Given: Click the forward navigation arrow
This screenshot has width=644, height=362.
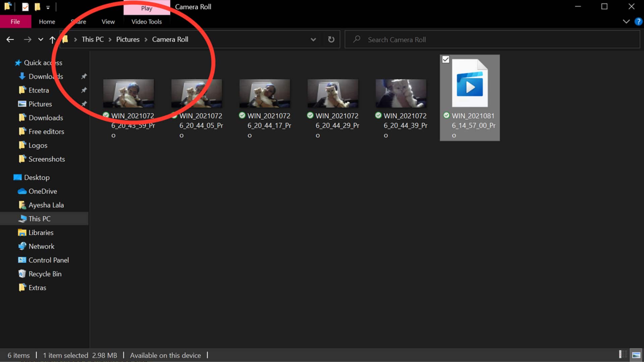Looking at the screenshot, I should (x=28, y=39).
